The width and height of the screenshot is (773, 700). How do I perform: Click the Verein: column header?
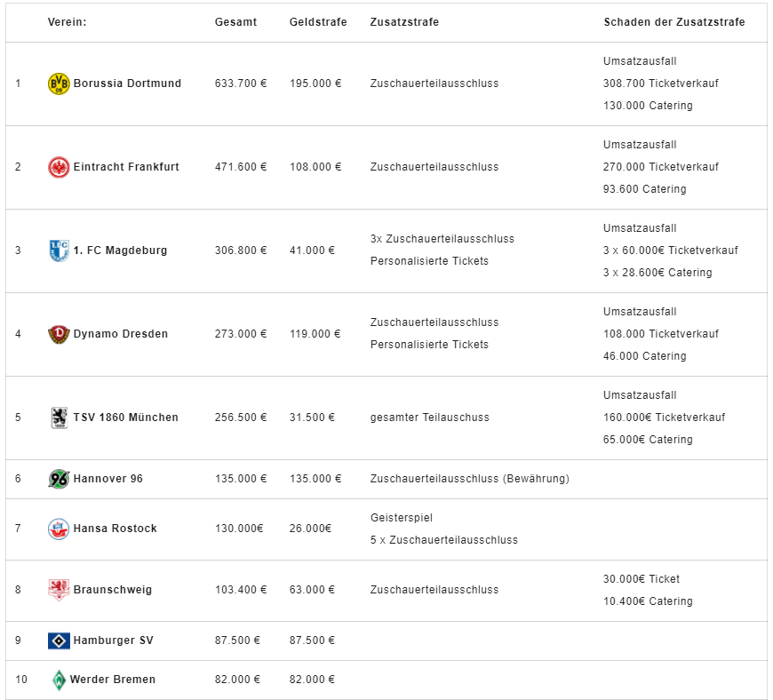tap(67, 22)
